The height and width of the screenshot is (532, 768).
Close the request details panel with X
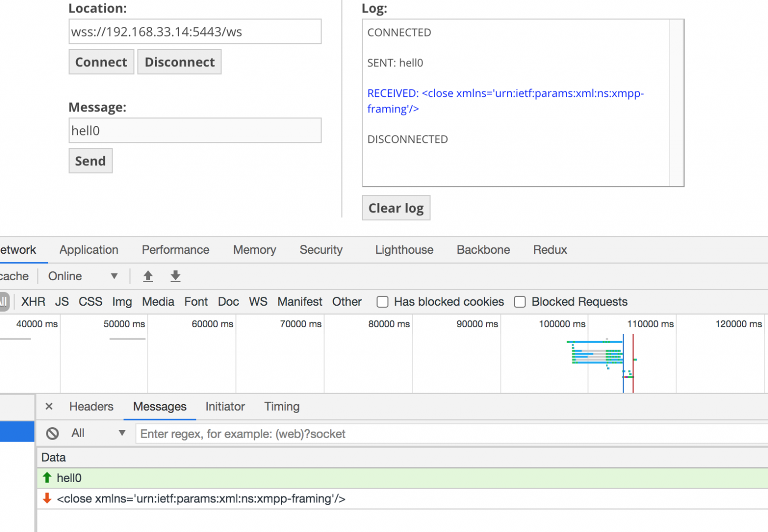tap(49, 407)
